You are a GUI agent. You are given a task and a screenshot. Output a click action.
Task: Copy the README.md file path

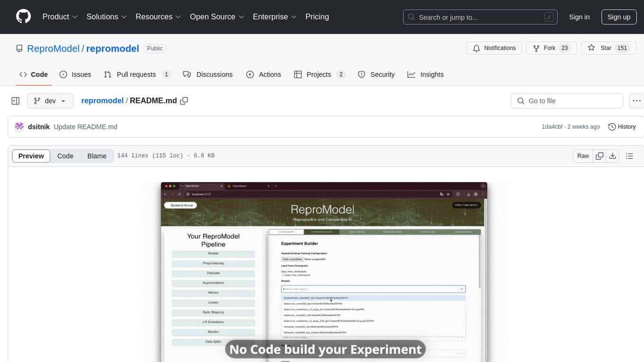184,101
